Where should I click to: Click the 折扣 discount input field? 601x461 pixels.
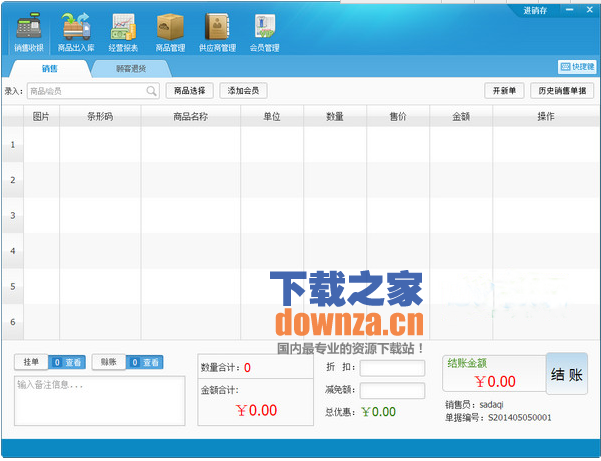pos(392,368)
